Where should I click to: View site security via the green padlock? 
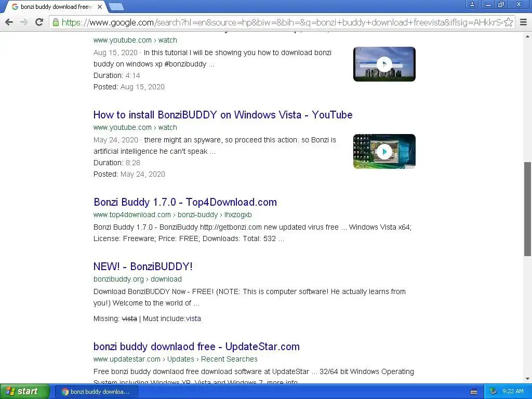pyautogui.click(x=56, y=22)
